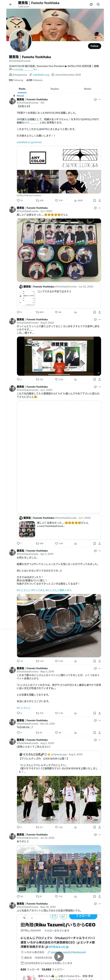Open the search icon in the header
Screen dimensions: 110x980
(x=98, y=5)
